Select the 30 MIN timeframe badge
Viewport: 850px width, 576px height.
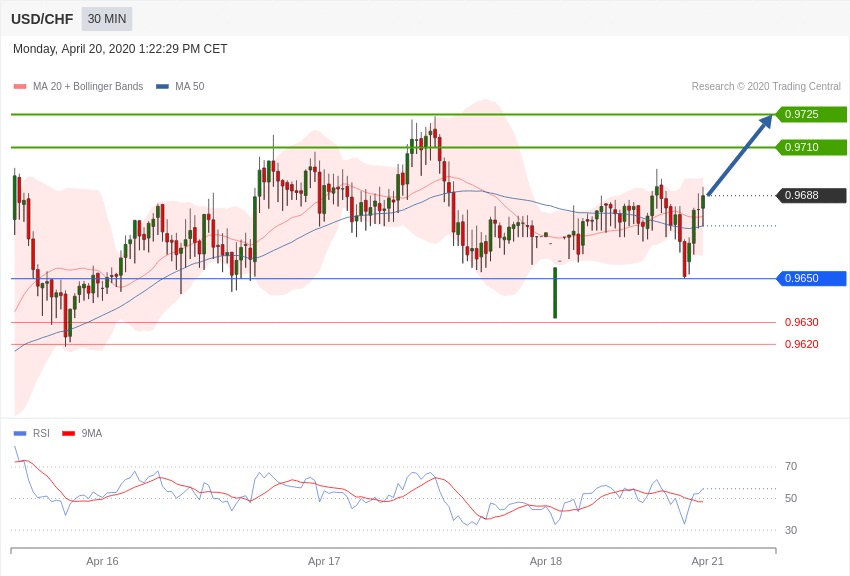107,19
